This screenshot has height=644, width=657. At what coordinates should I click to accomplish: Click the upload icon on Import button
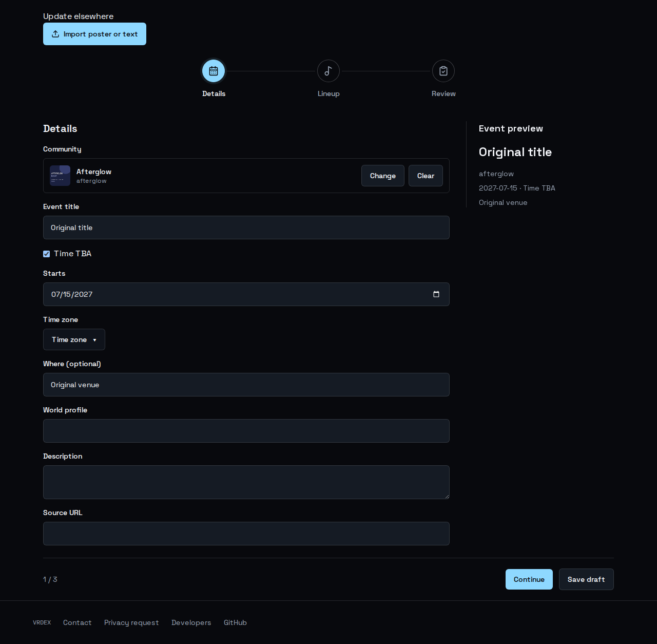click(x=55, y=34)
